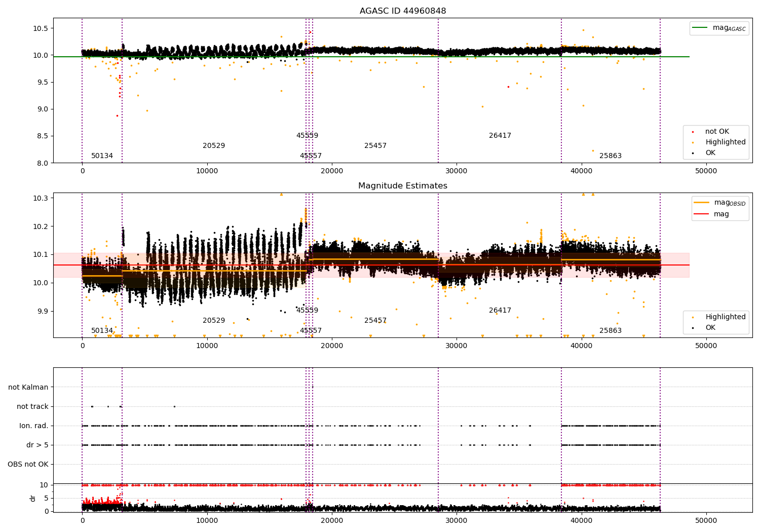Image resolution: width=760 pixels, height=532 pixels.
Task: Click the 'Ion. rad.' flag row label
Action: [x=34, y=426]
